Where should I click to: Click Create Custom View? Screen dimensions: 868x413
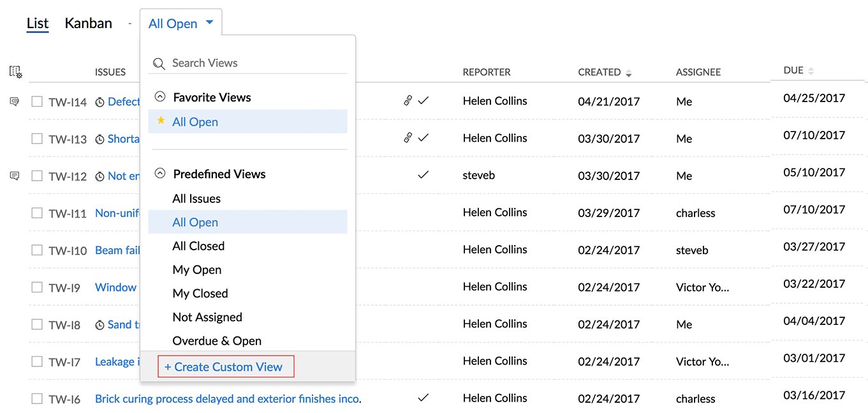tap(226, 367)
